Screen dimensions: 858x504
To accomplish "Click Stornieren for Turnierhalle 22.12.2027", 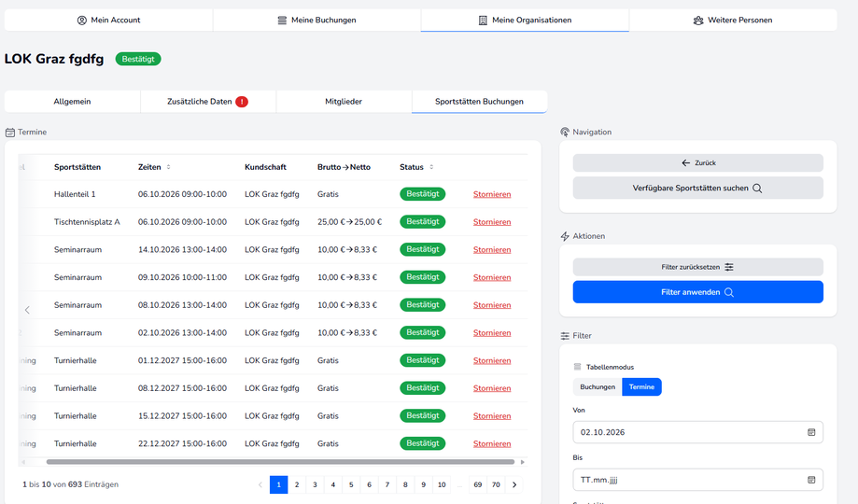I will point(492,444).
